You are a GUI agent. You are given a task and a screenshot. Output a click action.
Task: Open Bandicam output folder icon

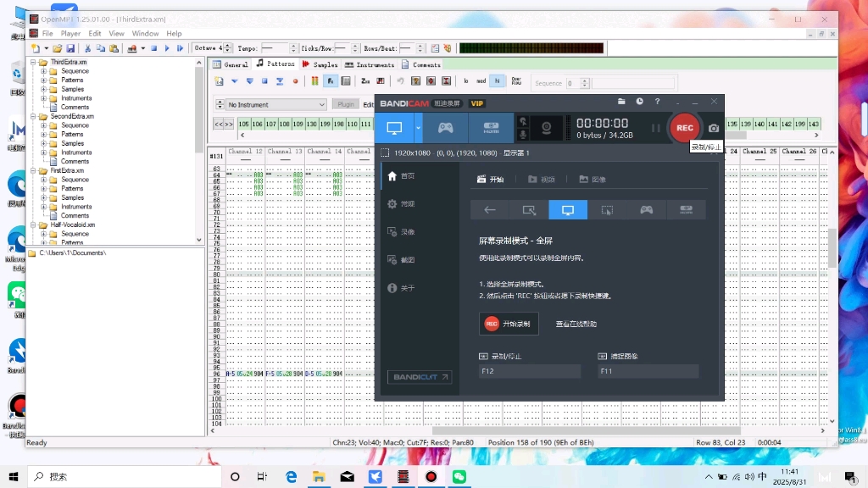(621, 102)
